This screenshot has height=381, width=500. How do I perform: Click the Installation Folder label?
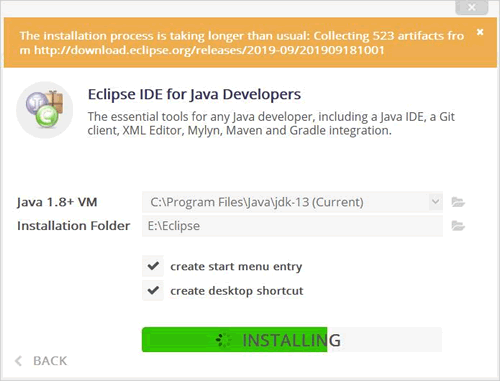73,226
